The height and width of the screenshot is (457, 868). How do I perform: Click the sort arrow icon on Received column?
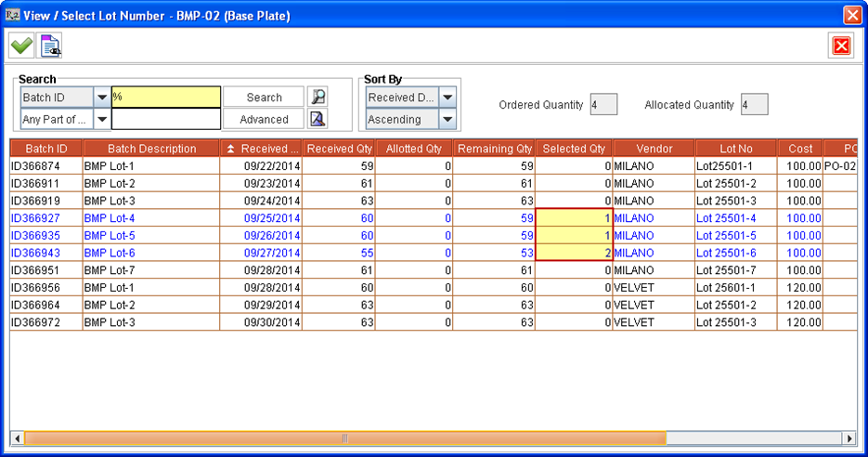(230, 149)
